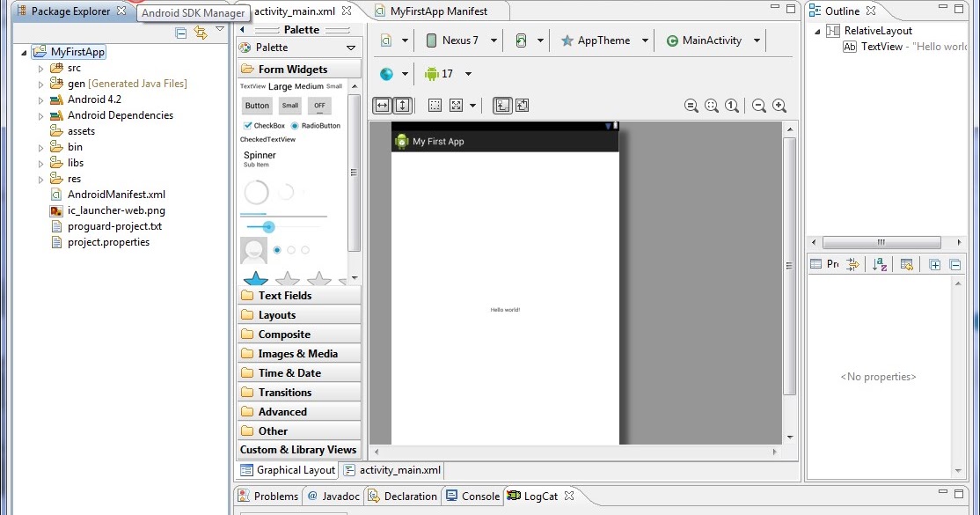The height and width of the screenshot is (515, 980).
Task: Switch to activity_main.xml source tab
Action: 392,470
